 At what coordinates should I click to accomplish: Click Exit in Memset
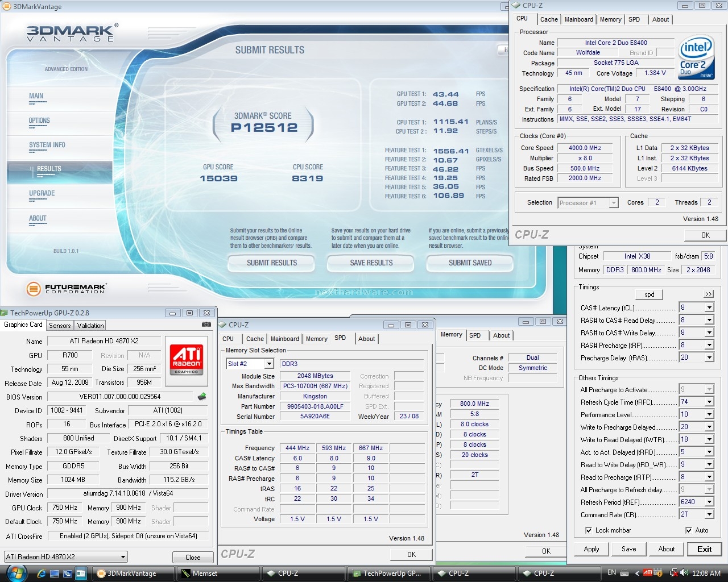coord(704,549)
